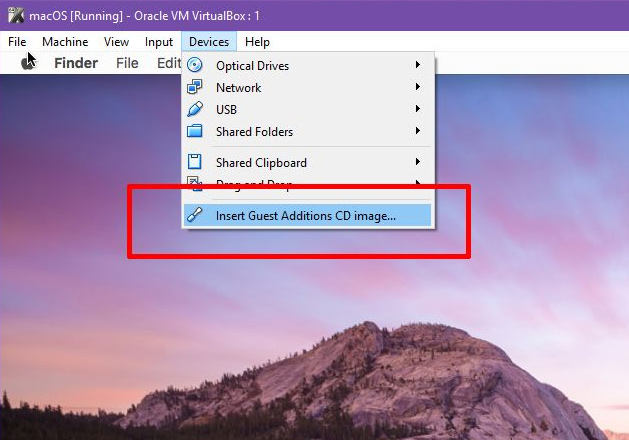The image size is (629, 440).
Task: Choose Shared Clipboard menu entry
Action: pyautogui.click(x=308, y=162)
